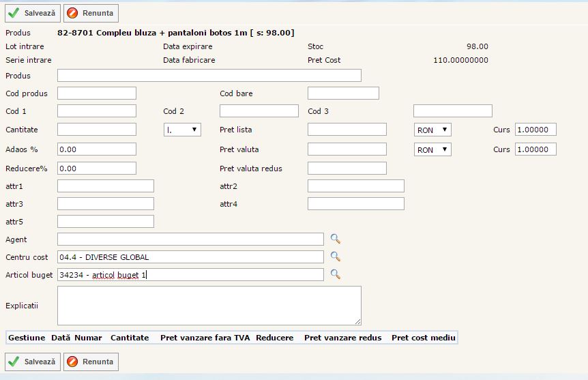Cancel using the bottom Renunta button

[x=91, y=362]
